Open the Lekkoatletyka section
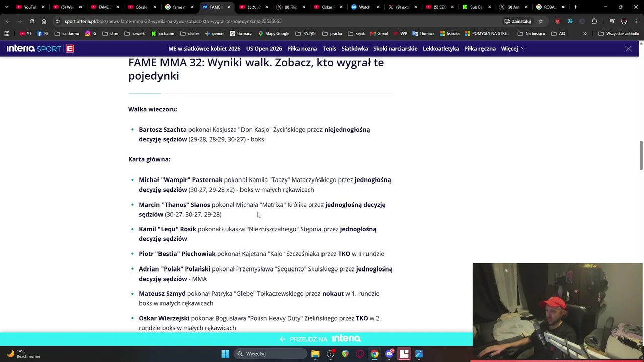The width and height of the screenshot is (644, 362). 441,49
